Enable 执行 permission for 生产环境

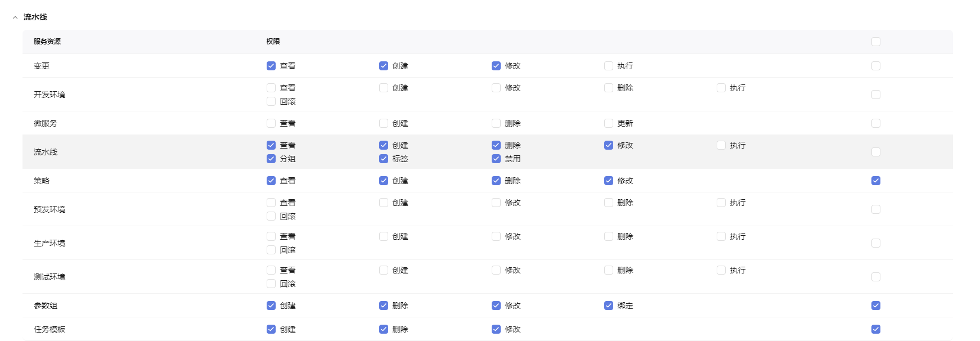(x=721, y=236)
